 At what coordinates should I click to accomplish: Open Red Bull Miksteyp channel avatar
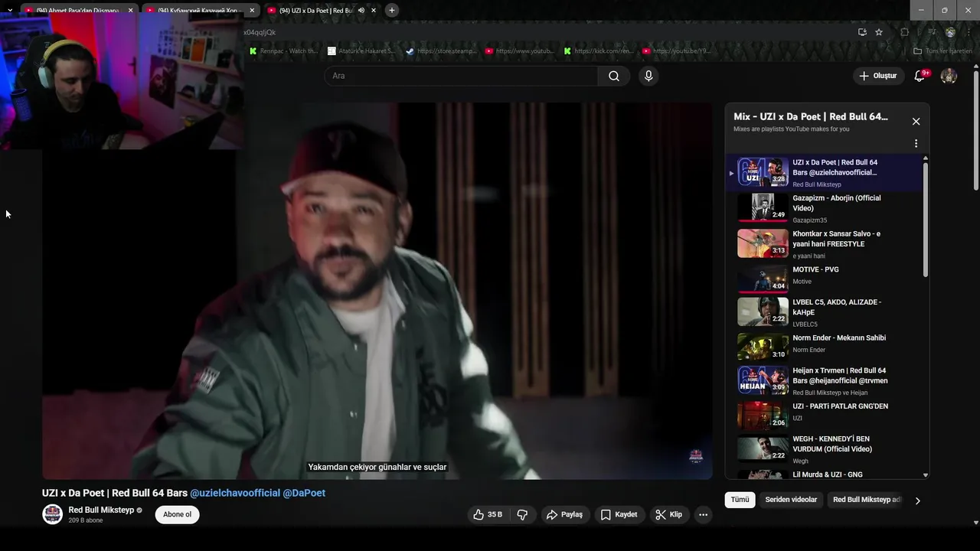point(52,514)
